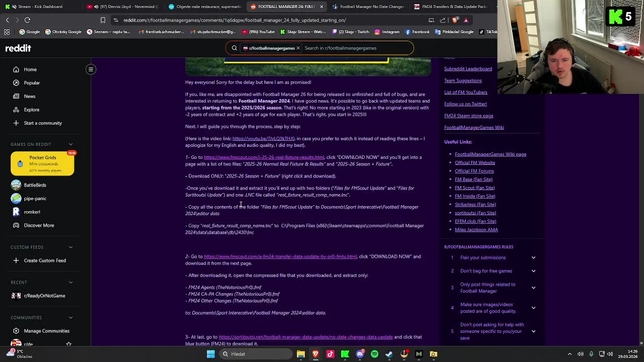The image size is (644, 362).
Task: Click the search magnifier icon in reddit search
Action: click(x=234, y=48)
